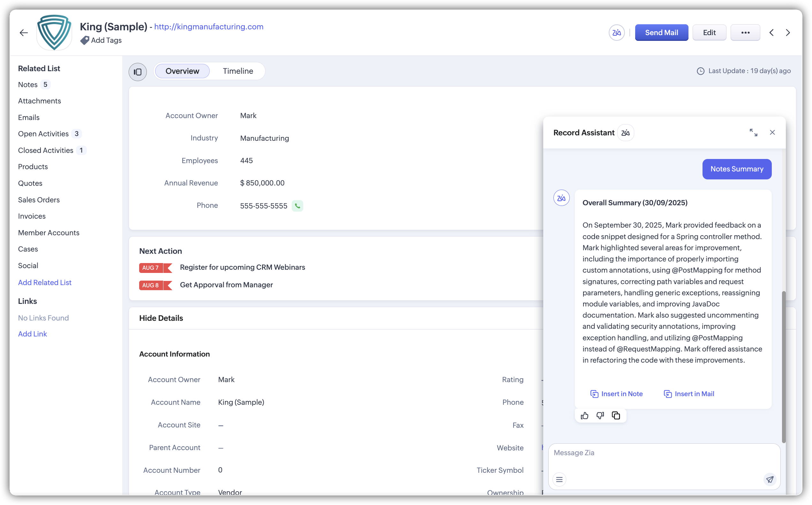Select the Overview tab
Screen dimensions: 812x505
coord(182,71)
